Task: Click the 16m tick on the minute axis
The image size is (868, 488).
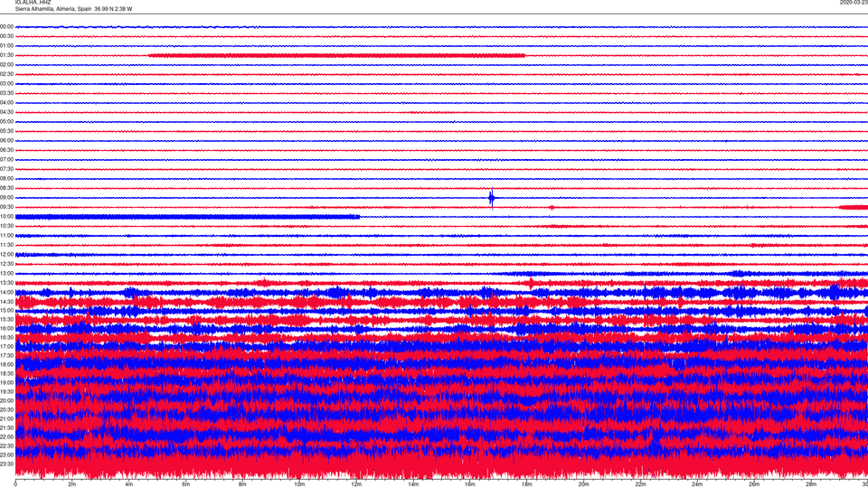Action: click(x=470, y=484)
